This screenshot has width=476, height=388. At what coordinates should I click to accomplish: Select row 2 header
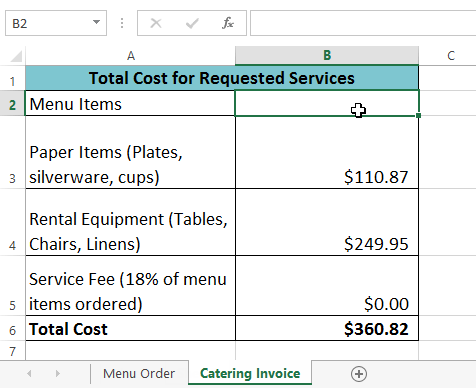(x=12, y=103)
